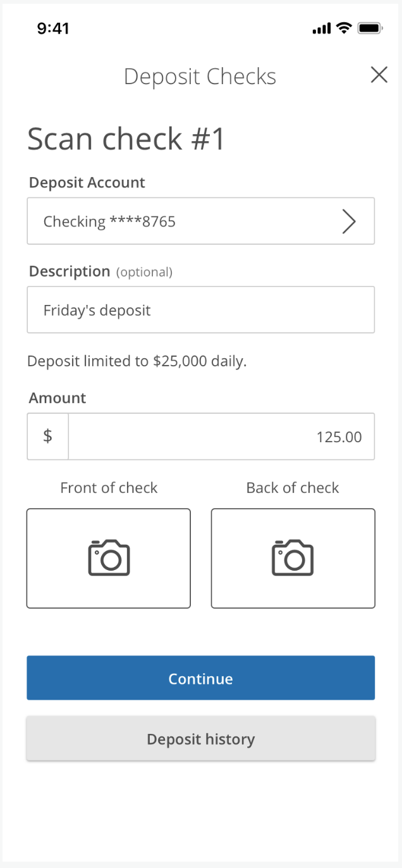Tap the dollar sign amount prefix
The width and height of the screenshot is (402, 868).
click(47, 436)
